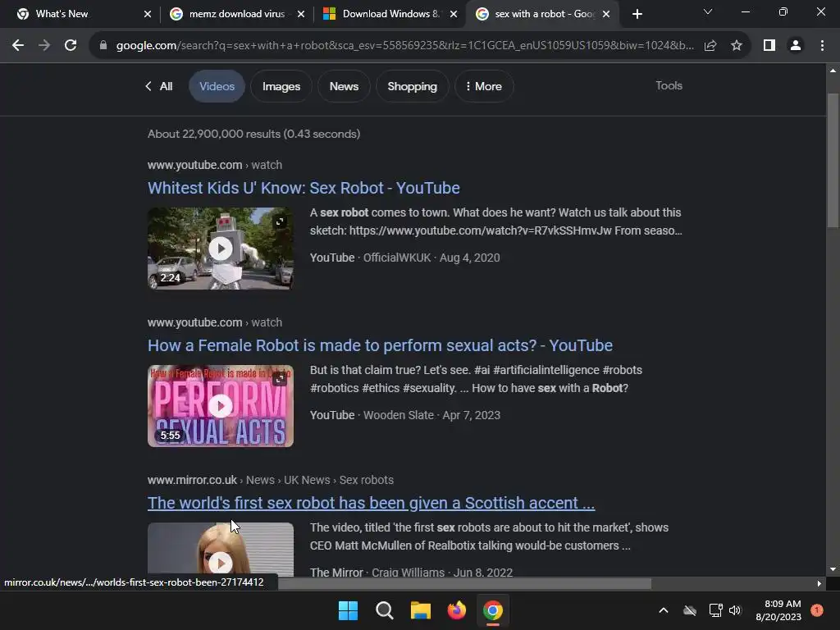Expand the More search filters menu
Screen dimensions: 840x630
[x=484, y=86]
